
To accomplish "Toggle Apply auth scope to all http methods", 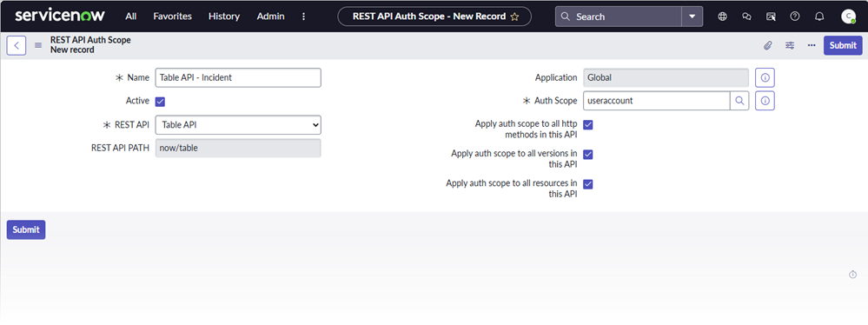I will pos(588,125).
